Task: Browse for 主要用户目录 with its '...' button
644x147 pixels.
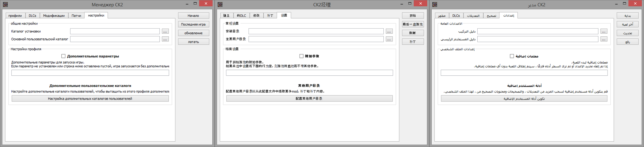Action: point(389,39)
